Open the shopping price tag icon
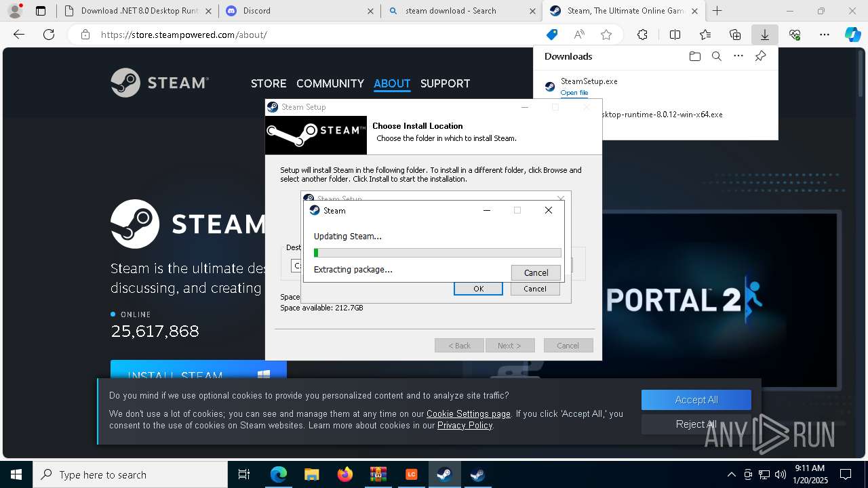The height and width of the screenshot is (488, 868). pyautogui.click(x=552, y=35)
